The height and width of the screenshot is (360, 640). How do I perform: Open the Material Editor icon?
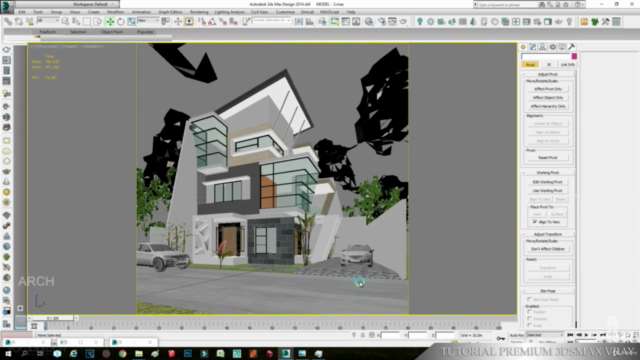click(x=369, y=22)
